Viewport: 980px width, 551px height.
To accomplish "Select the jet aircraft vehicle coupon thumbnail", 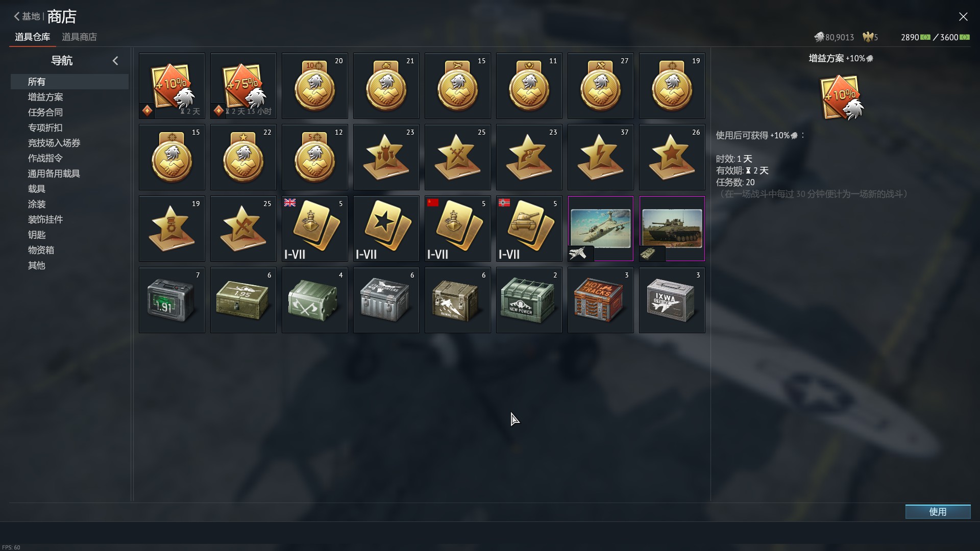I will (x=601, y=229).
